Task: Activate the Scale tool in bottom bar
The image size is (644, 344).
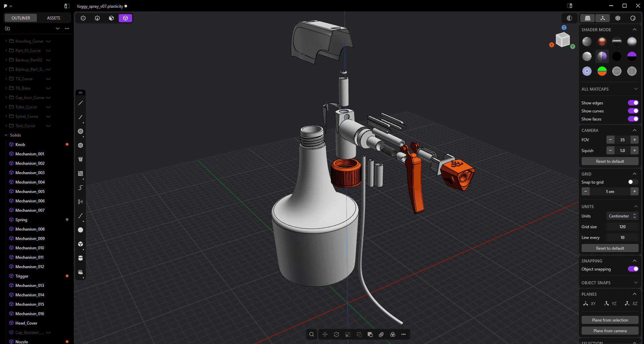Action: tap(348, 334)
